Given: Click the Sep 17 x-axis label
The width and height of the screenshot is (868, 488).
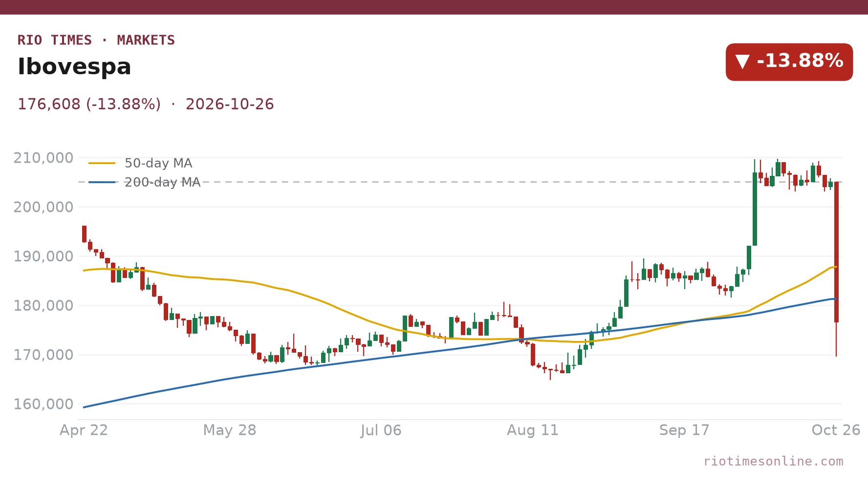Looking at the screenshot, I should pyautogui.click(x=684, y=430).
